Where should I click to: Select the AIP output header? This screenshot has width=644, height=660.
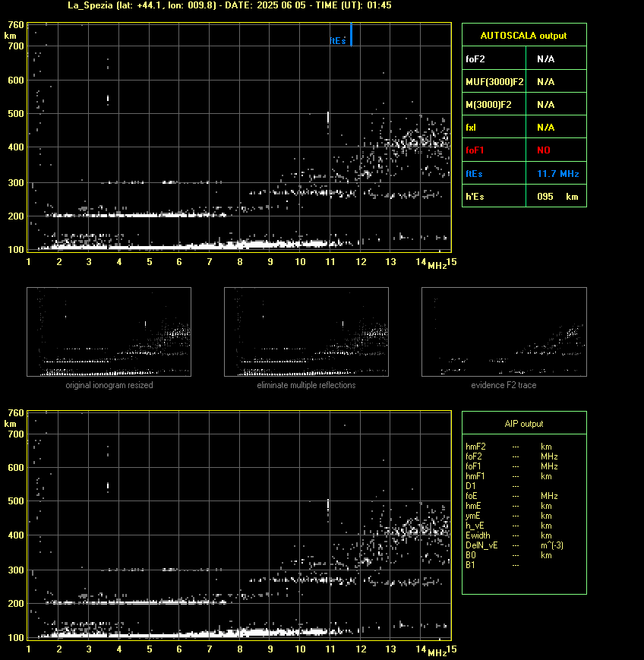coord(523,424)
